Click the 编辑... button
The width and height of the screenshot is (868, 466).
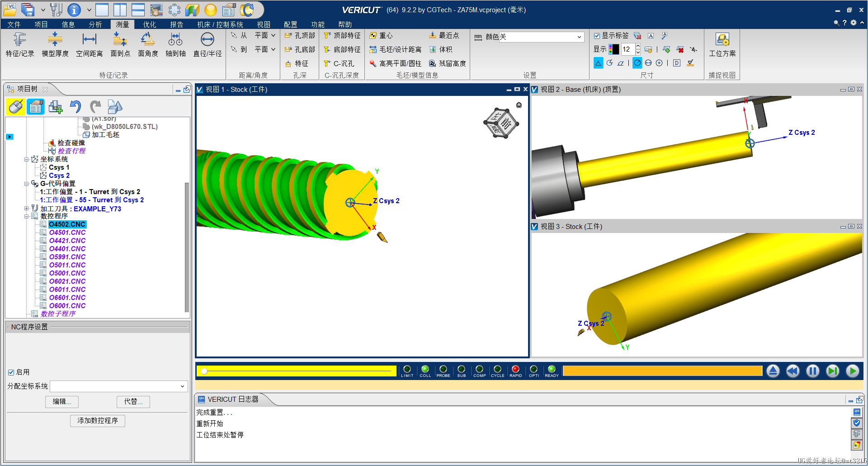[x=62, y=402]
